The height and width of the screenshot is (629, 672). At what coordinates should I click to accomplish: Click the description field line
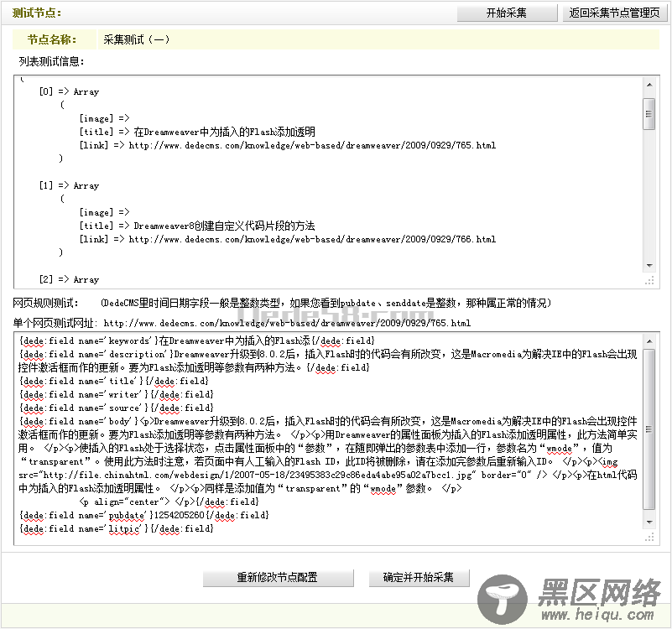[328, 361]
